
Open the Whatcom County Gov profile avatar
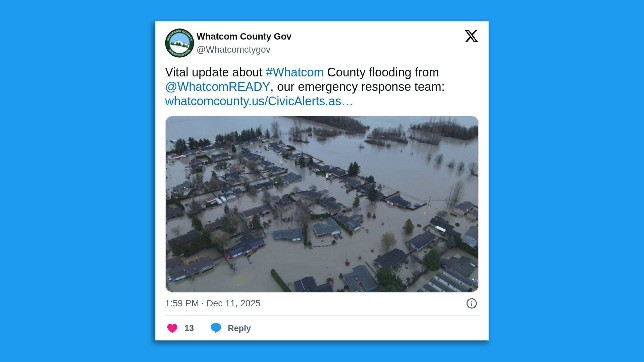pos(179,43)
